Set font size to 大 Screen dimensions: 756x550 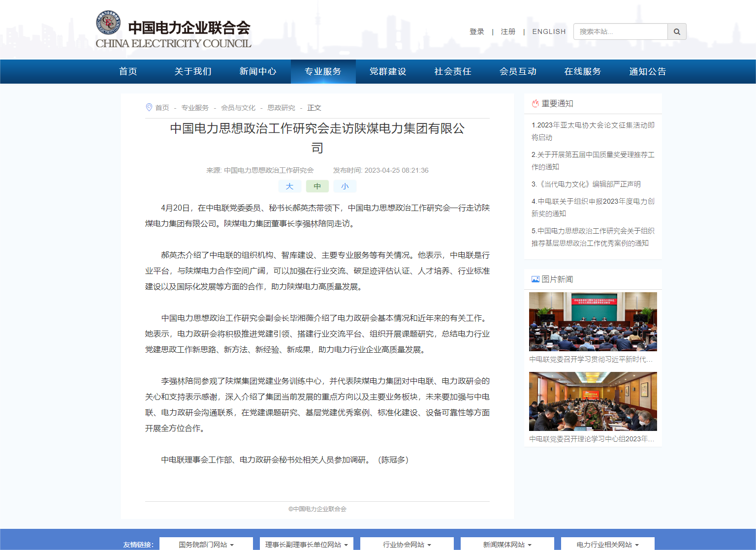tap(289, 186)
